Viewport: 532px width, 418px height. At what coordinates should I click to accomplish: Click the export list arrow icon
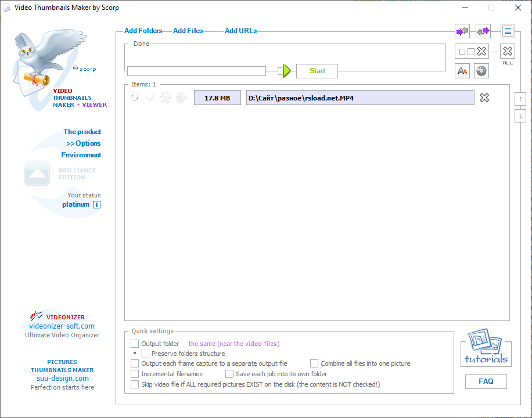pyautogui.click(x=483, y=31)
